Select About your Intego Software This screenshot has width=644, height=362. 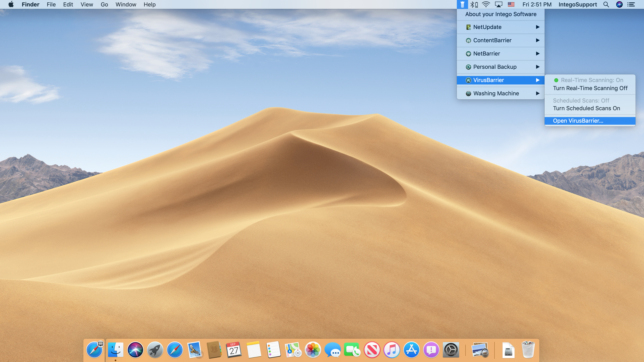click(501, 14)
